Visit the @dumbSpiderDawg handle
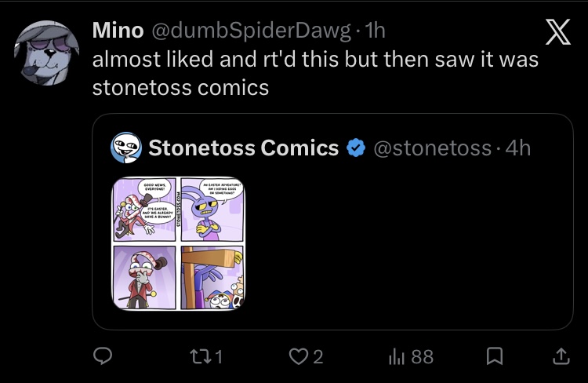 [250, 31]
